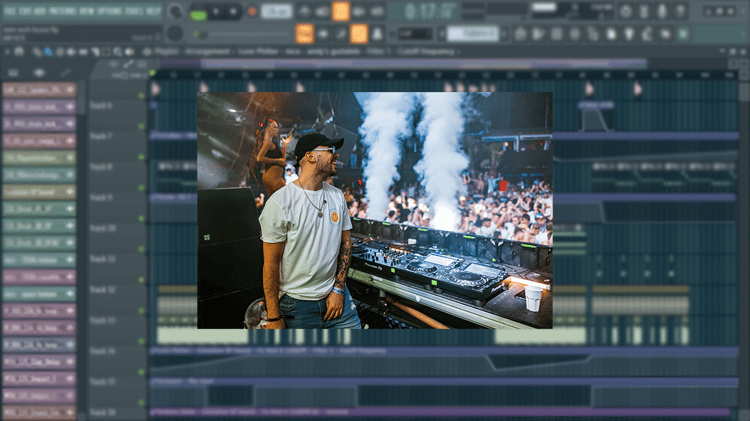Click the song position slider
This screenshot has width=750, height=421.
[x=244, y=34]
